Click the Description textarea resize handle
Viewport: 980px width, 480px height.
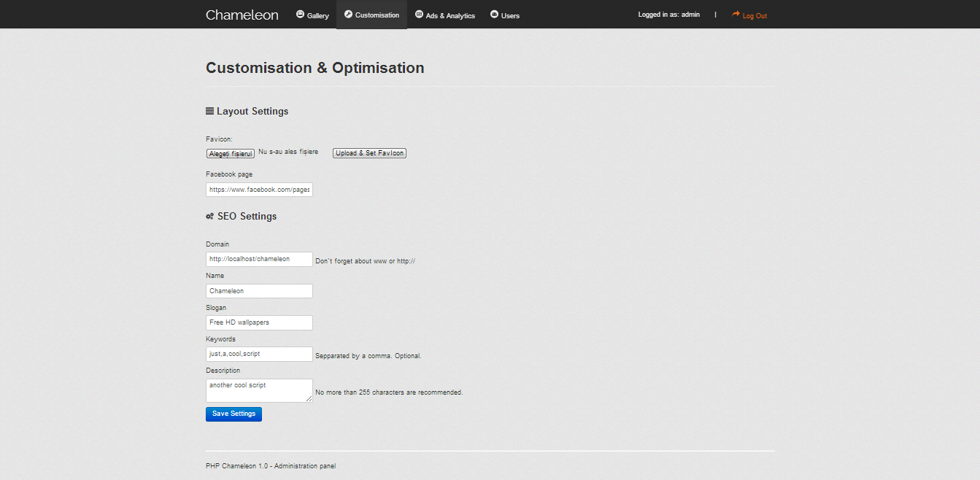pyautogui.click(x=309, y=399)
